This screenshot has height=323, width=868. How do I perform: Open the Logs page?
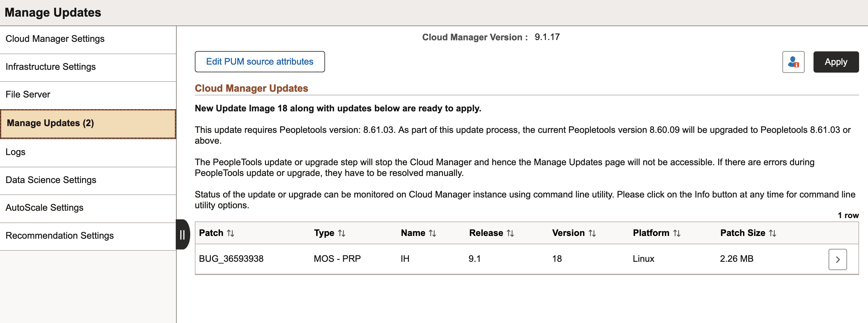pyautogui.click(x=15, y=152)
